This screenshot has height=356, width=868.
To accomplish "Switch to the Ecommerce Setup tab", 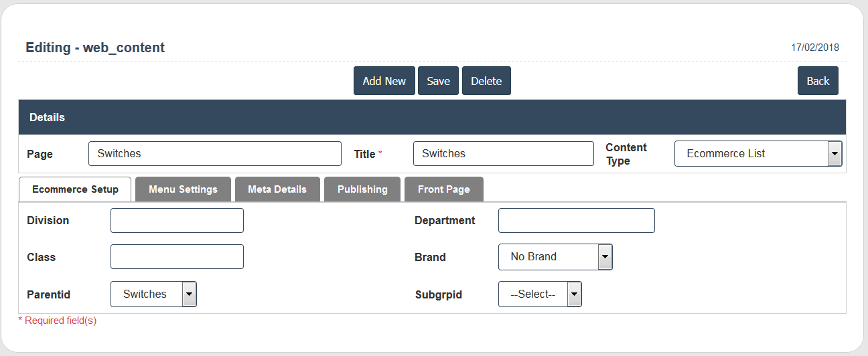I will 75,189.
